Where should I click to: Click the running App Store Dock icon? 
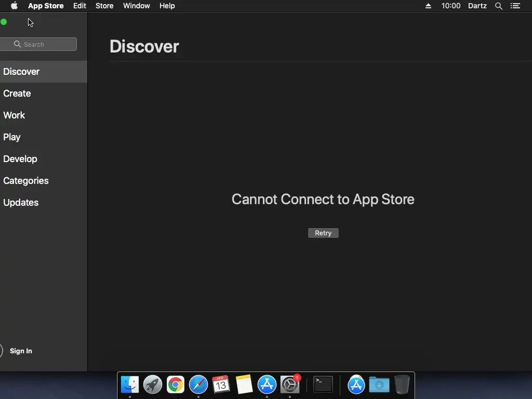267,384
